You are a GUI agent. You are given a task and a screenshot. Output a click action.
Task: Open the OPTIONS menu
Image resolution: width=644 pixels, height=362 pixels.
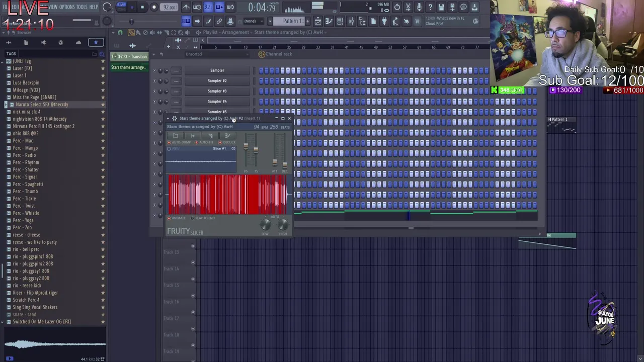[x=67, y=7]
